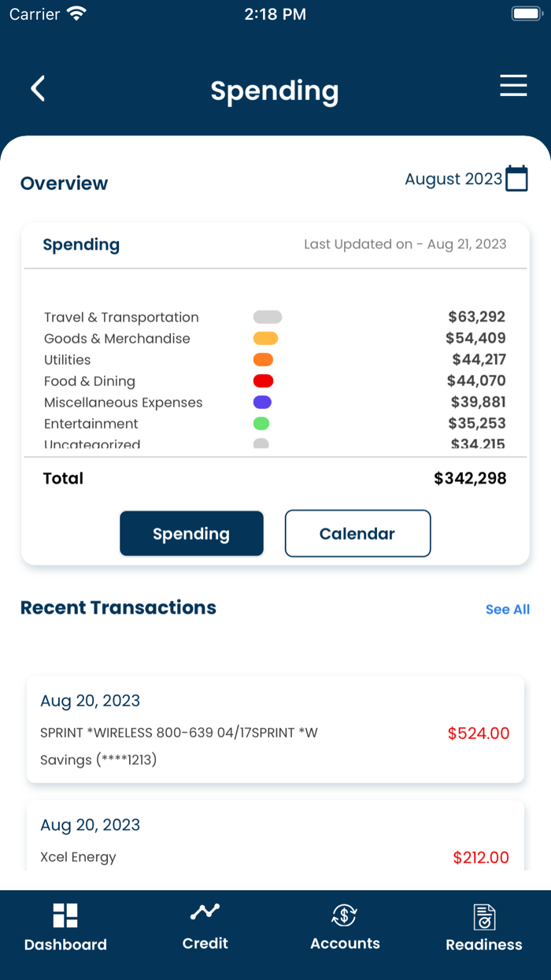551x980 pixels.
Task: Tap the Wi-Fi status icon
Action: (x=76, y=13)
